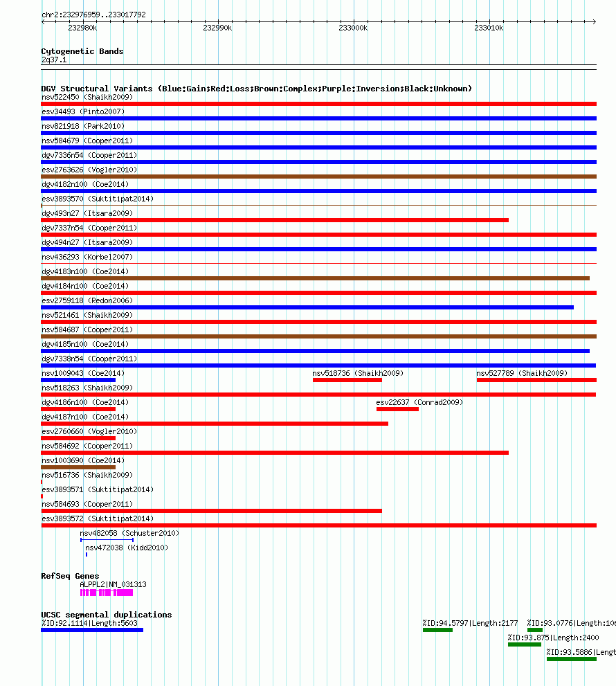This screenshot has height=686, width=616.
Task: Open dgv4187n100 (Coe2014) label
Action: [85, 417]
